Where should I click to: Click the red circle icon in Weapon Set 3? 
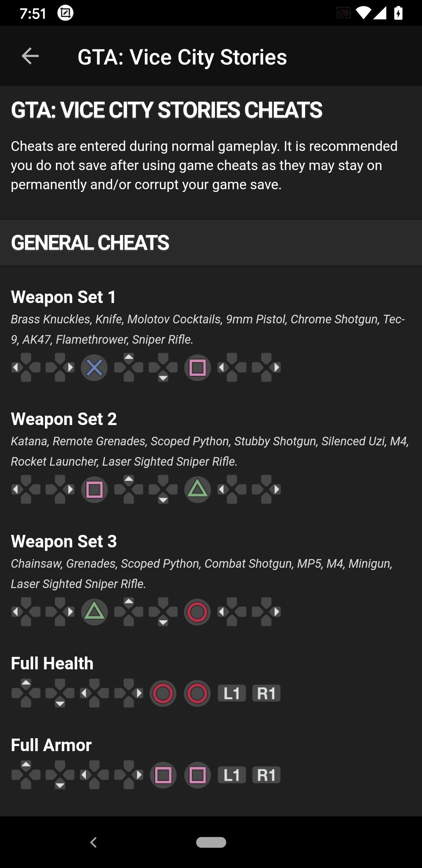coord(197,612)
